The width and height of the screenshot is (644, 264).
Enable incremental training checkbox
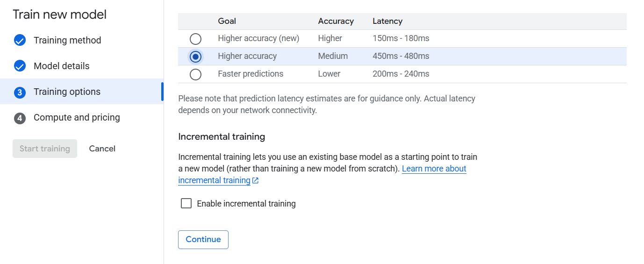click(186, 203)
